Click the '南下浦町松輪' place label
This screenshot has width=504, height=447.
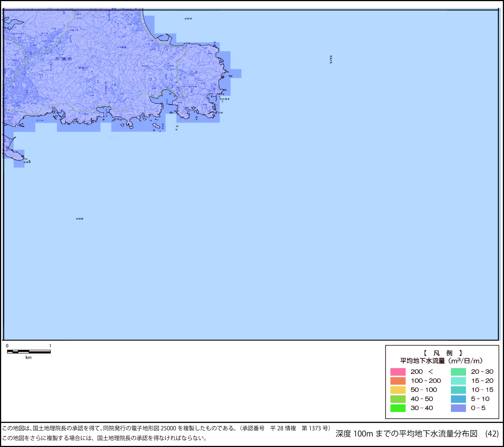coord(190,87)
